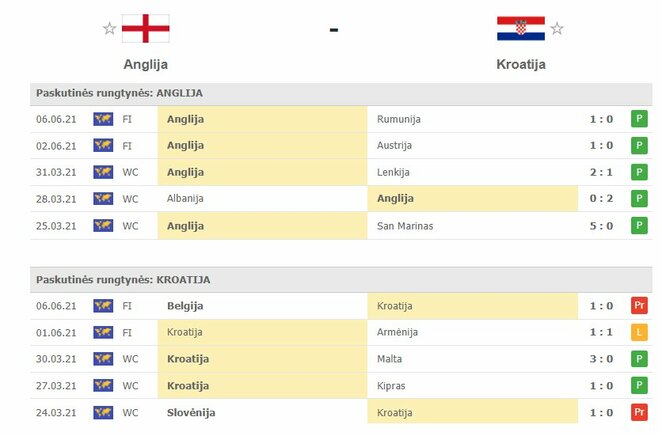Open the Kroatija team name heading
This screenshot has height=436, width=662.
coord(521,64)
